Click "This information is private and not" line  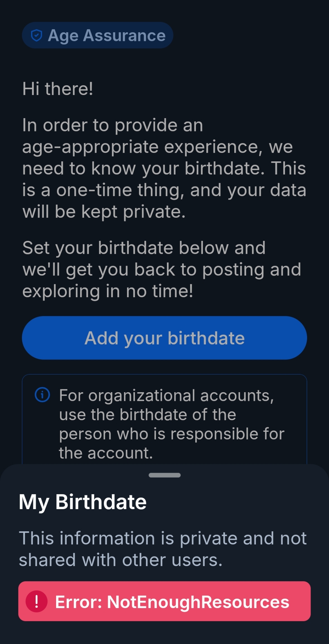[x=163, y=538]
